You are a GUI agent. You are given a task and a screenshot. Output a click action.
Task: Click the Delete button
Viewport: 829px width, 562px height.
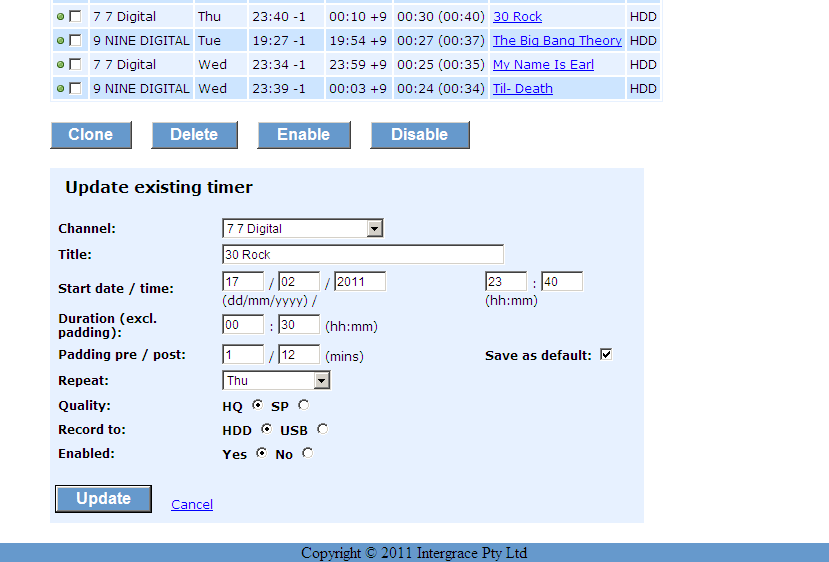coord(194,135)
